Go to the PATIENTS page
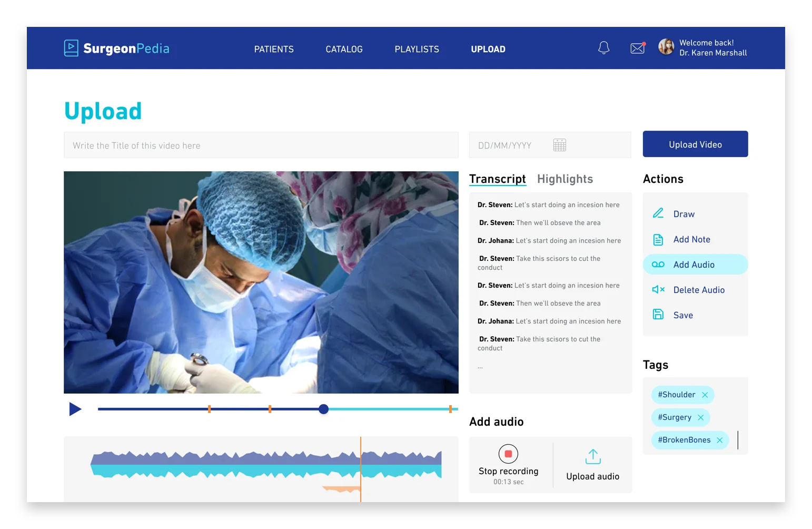Image resolution: width=812 pixels, height=529 pixels. (274, 49)
